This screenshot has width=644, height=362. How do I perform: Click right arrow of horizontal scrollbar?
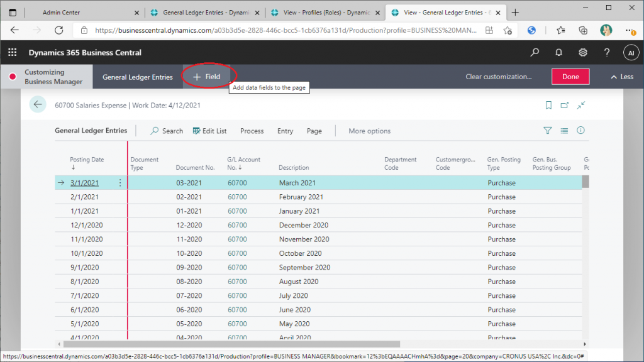coord(585,344)
